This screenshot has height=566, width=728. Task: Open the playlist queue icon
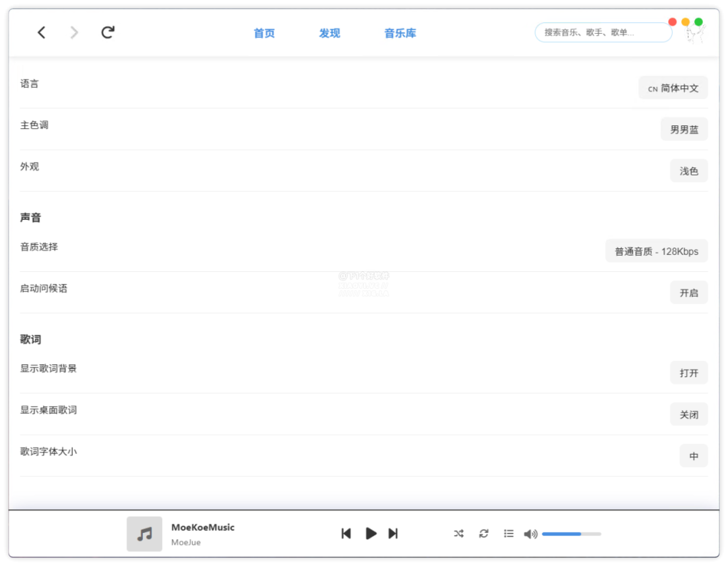click(509, 534)
